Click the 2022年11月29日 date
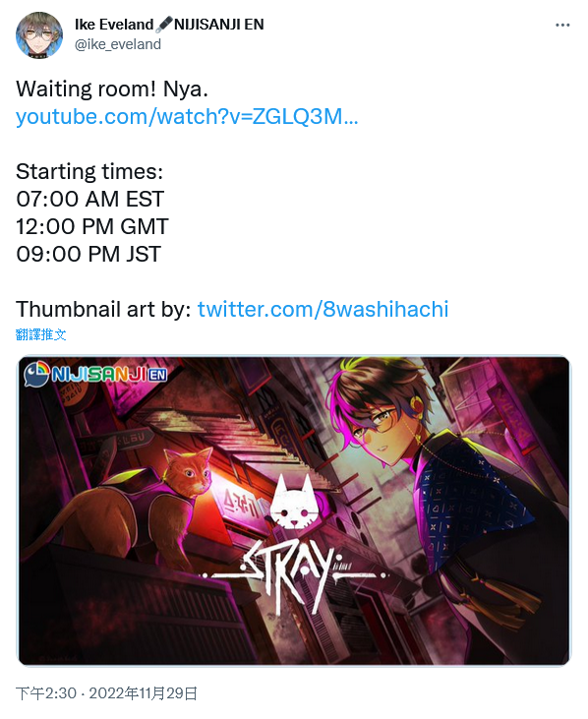588x719 pixels. [143, 692]
